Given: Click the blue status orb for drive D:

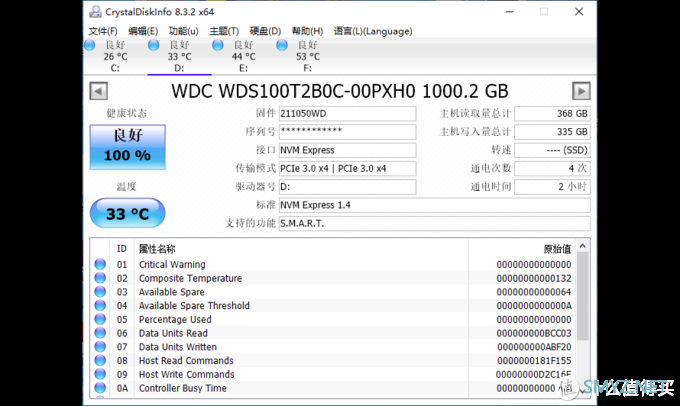Looking at the screenshot, I should coord(154,45).
